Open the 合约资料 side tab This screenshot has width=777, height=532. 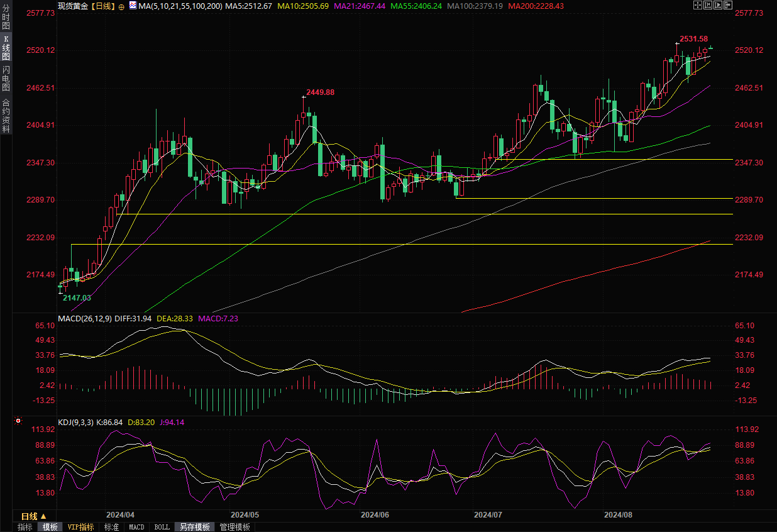6,115
